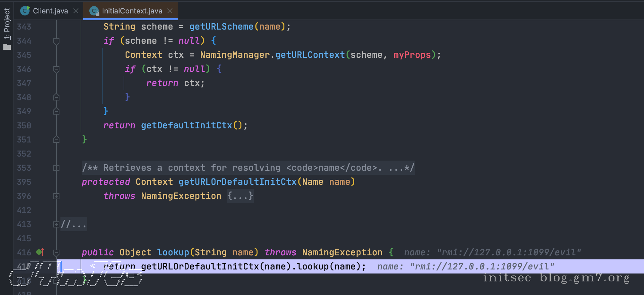
Task: Collapse the lookup method on line 416
Action: coord(56,252)
